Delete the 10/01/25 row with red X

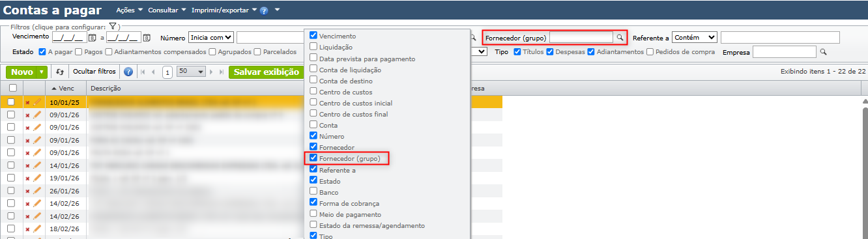27,102
